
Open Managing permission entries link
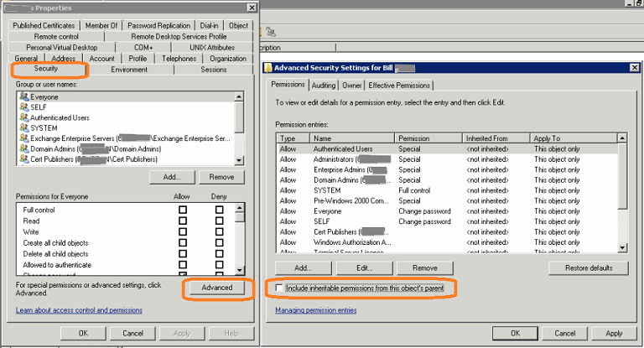[x=316, y=310]
